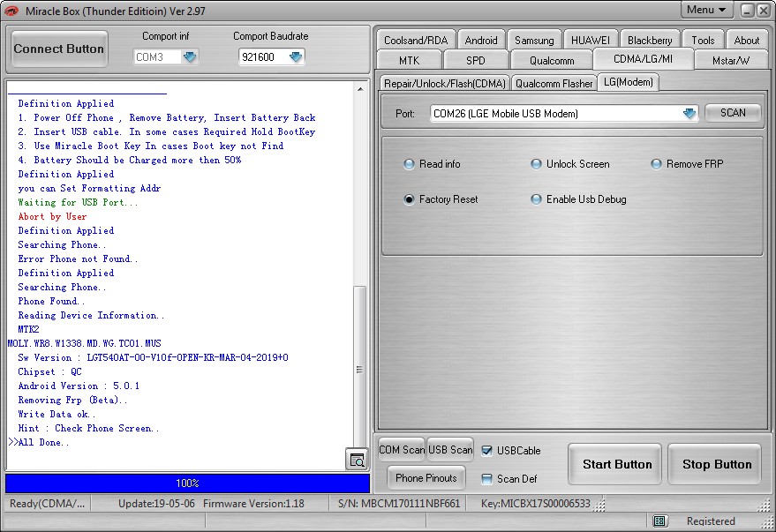The width and height of the screenshot is (776, 532).
Task: Click the '>>All Done..' log line
Action: pyautogui.click(x=39, y=442)
